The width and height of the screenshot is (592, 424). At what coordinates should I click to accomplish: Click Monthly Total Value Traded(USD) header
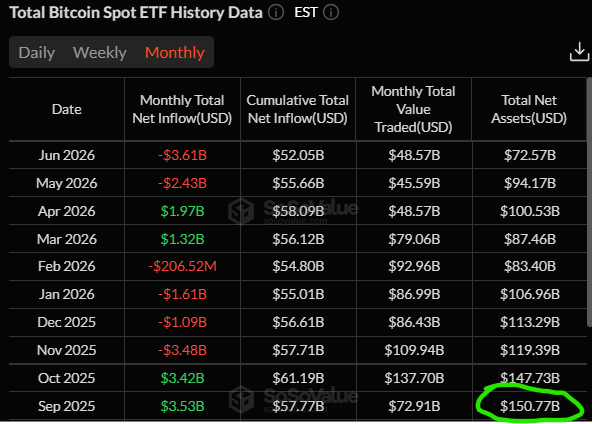pos(413,109)
